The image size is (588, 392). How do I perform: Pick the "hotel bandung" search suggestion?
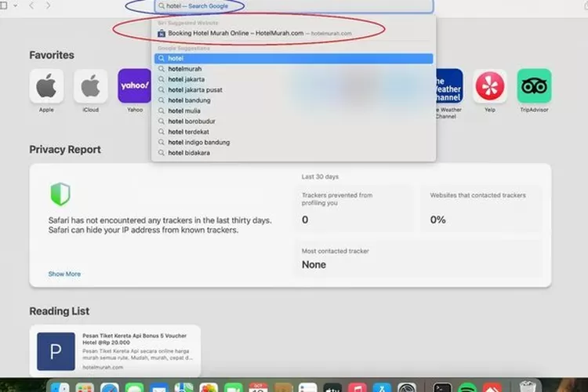click(x=188, y=100)
